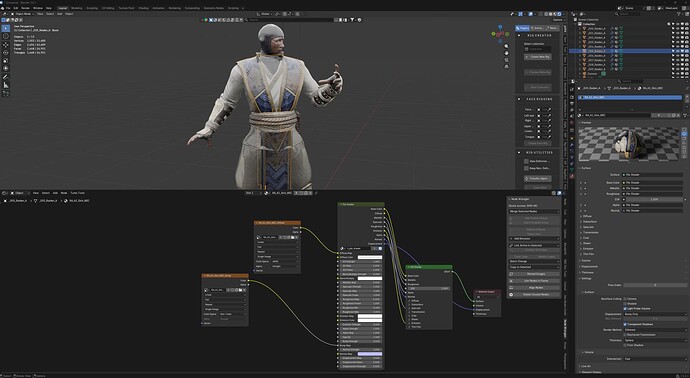Expand the Emission subpanel
Image resolution: width=690 pixels, height=378 pixels.
point(588,249)
